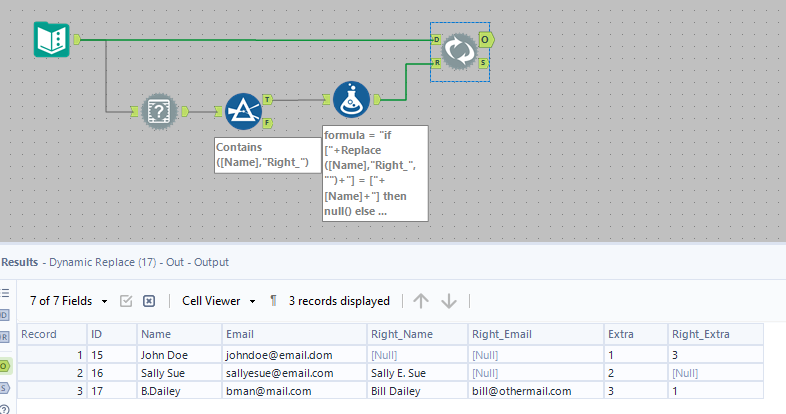The height and width of the screenshot is (414, 786).
Task: Click the Email column header
Action: pyautogui.click(x=294, y=334)
